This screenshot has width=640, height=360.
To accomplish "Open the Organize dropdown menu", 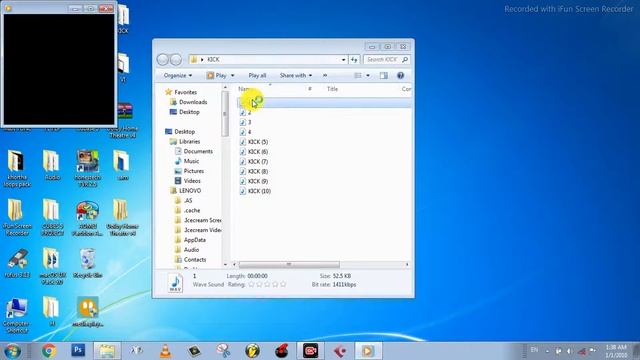I will pyautogui.click(x=178, y=76).
